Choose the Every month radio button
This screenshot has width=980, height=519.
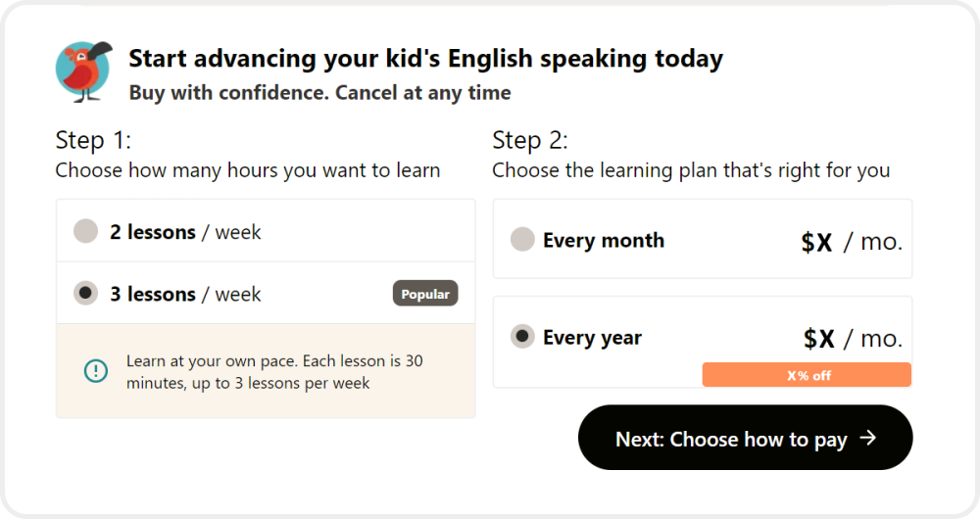523,240
